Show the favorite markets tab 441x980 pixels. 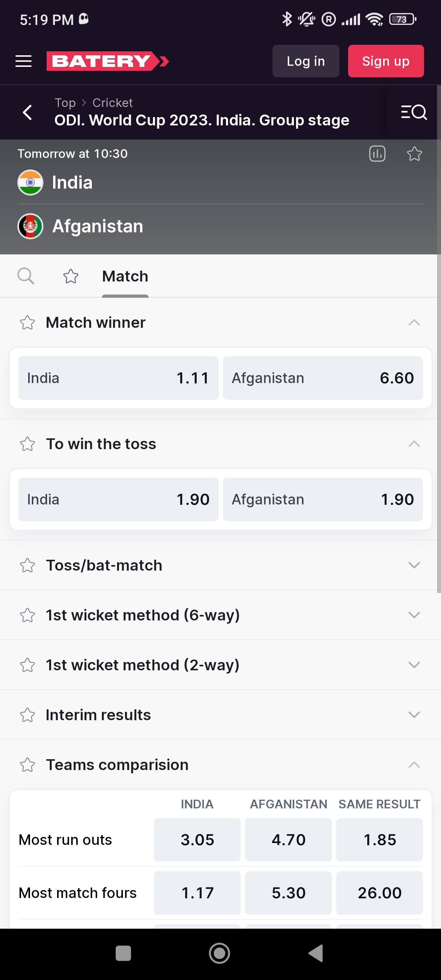[71, 276]
